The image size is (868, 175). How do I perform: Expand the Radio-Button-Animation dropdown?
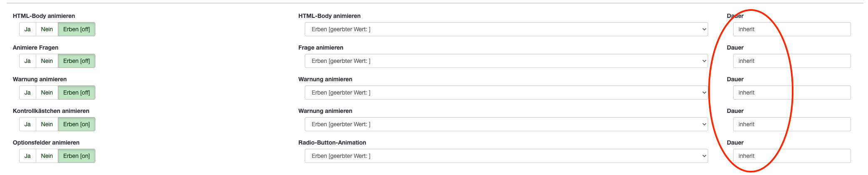click(x=506, y=156)
